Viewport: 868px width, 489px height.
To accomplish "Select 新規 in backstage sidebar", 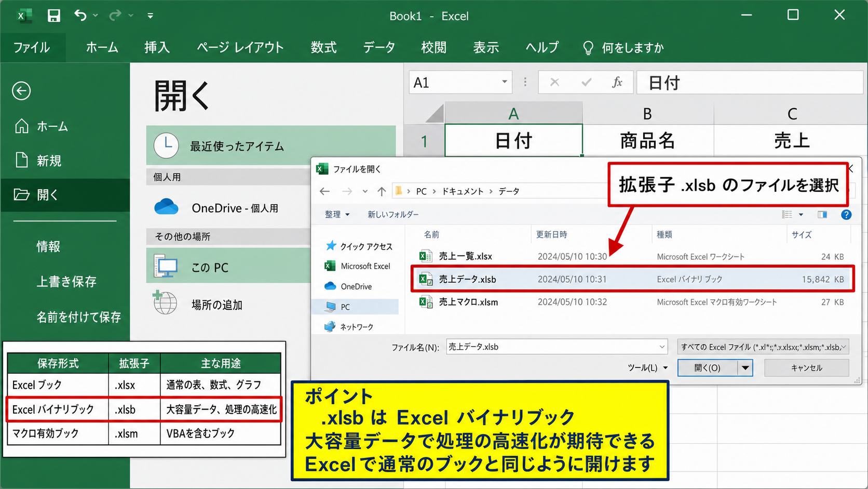I will [65, 161].
